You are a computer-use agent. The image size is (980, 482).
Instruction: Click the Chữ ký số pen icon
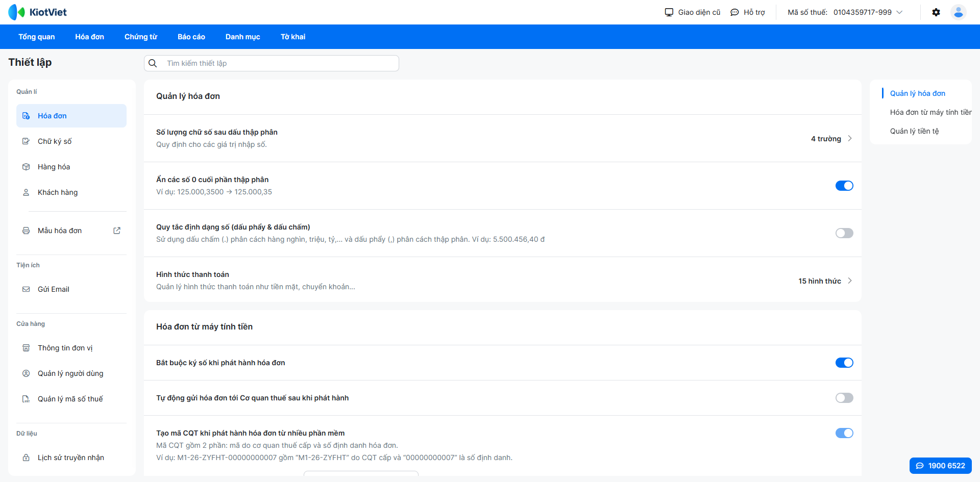click(x=26, y=141)
